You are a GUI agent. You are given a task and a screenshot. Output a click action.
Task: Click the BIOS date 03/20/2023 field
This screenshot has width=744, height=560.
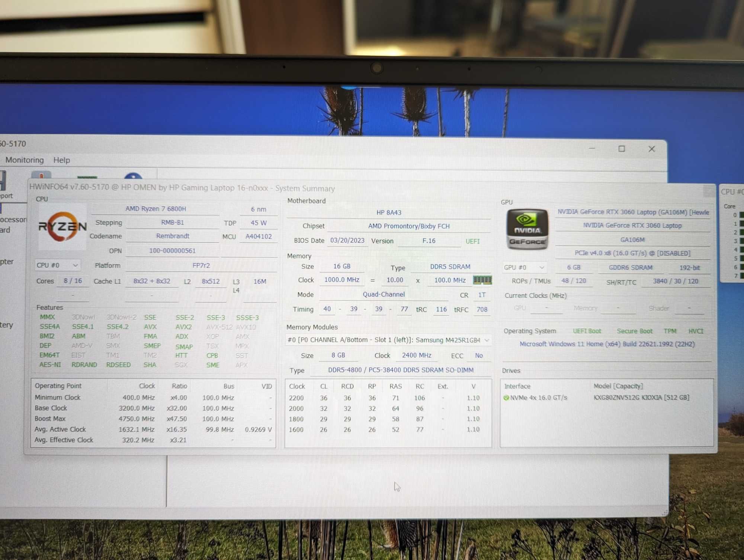pyautogui.click(x=347, y=241)
